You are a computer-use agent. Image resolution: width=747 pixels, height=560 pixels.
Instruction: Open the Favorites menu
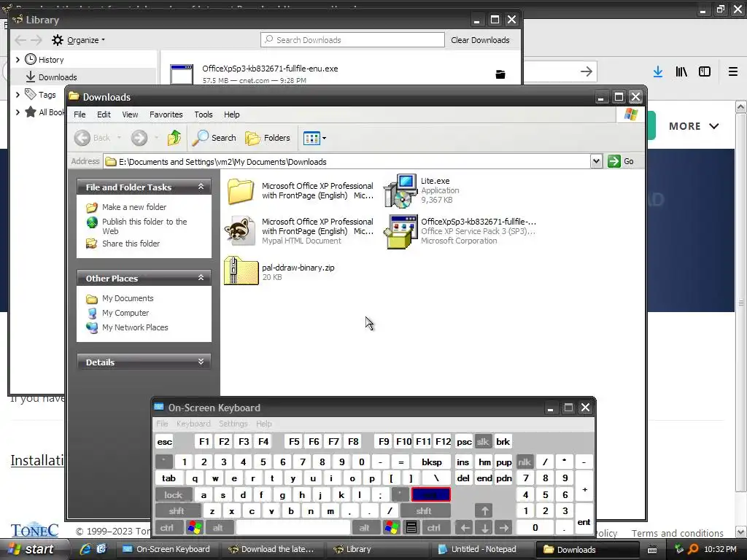(x=166, y=114)
